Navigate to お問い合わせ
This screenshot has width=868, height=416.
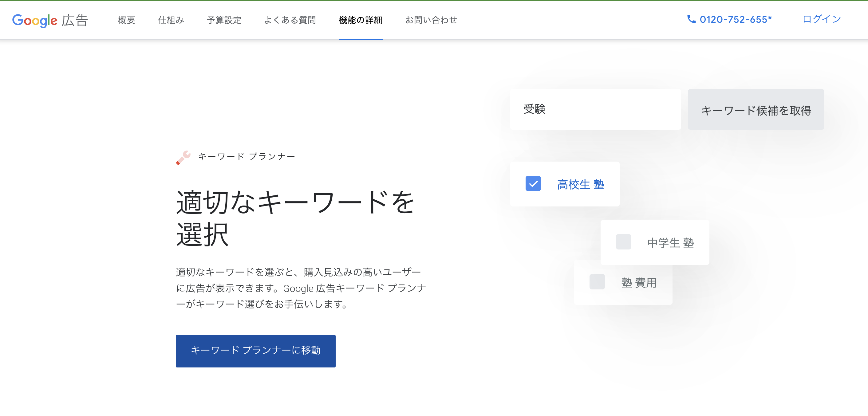(x=431, y=20)
